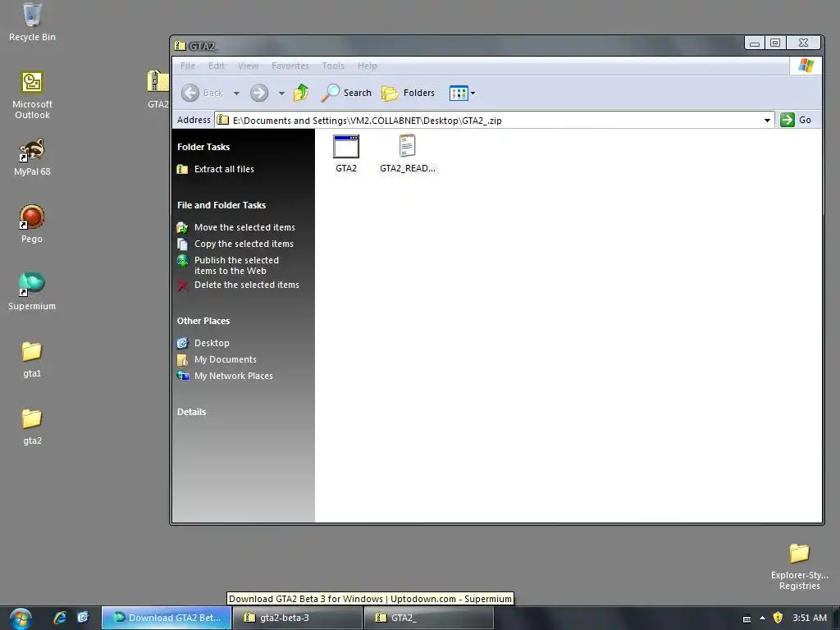Launch Internet Explorer from quick launch
Viewport: 840px width, 630px height.
(60, 618)
